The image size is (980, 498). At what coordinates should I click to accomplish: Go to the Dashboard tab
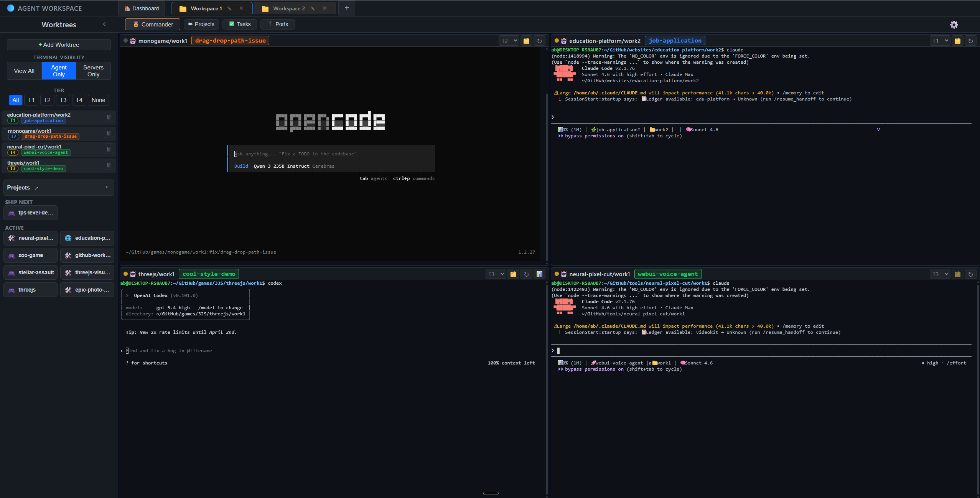coord(142,8)
